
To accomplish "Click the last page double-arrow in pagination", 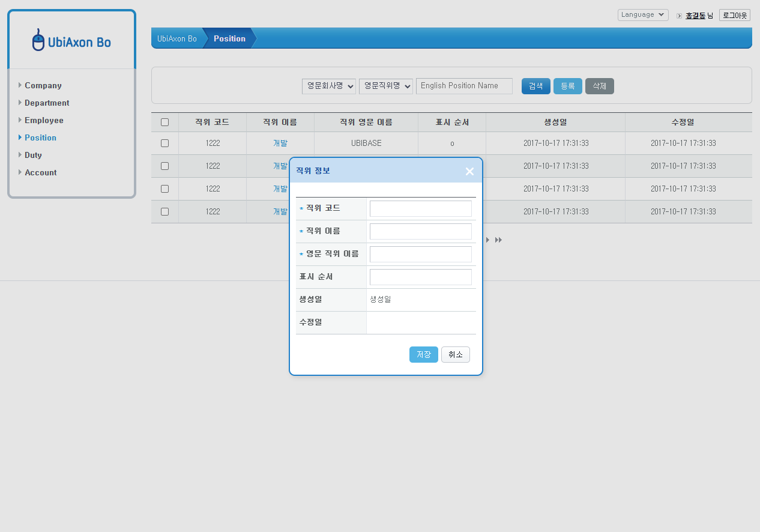I will coord(498,240).
